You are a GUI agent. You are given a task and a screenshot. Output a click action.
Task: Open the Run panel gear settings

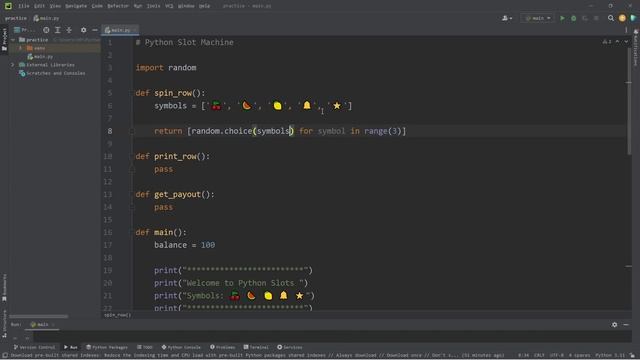pyautogui.click(x=614, y=325)
